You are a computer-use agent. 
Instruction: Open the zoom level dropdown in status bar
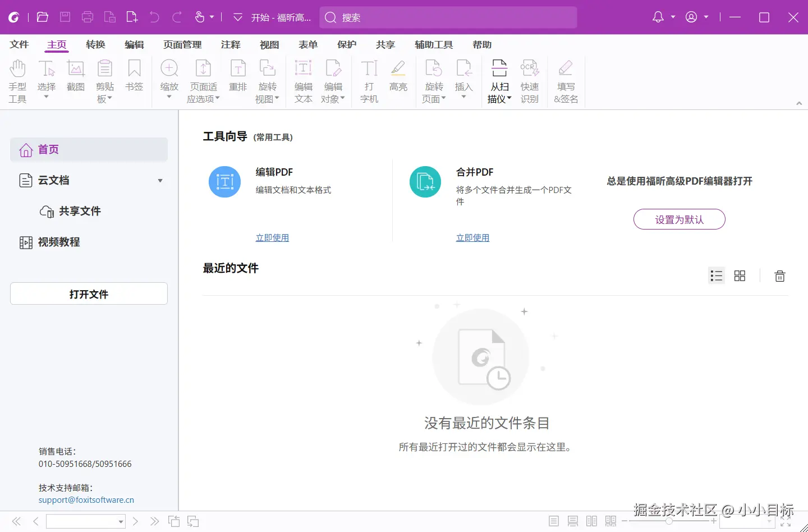(x=770, y=522)
